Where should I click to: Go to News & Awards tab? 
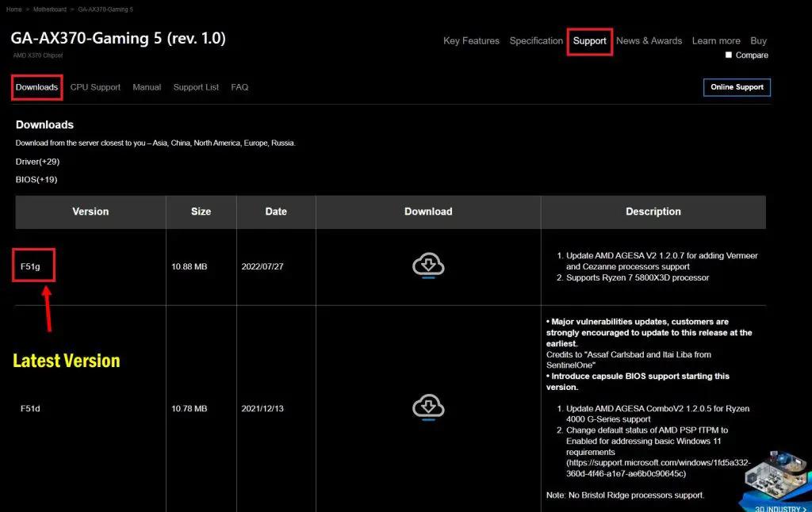[649, 41]
